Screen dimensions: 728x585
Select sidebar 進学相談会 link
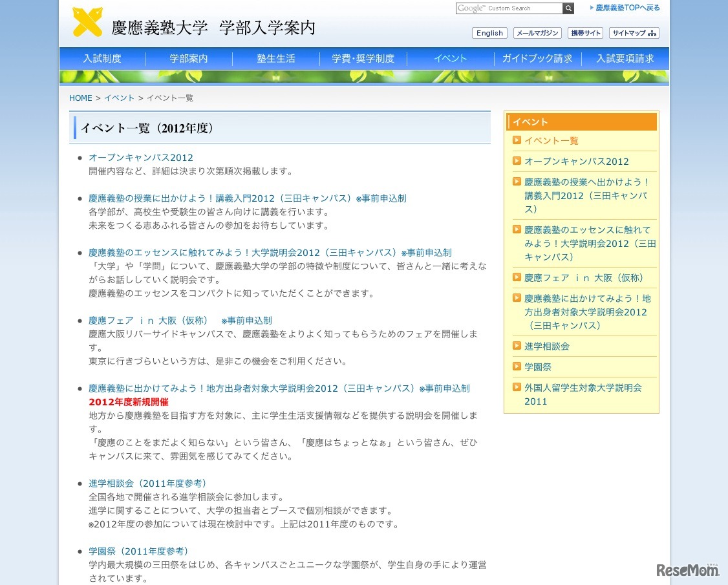pos(547,346)
